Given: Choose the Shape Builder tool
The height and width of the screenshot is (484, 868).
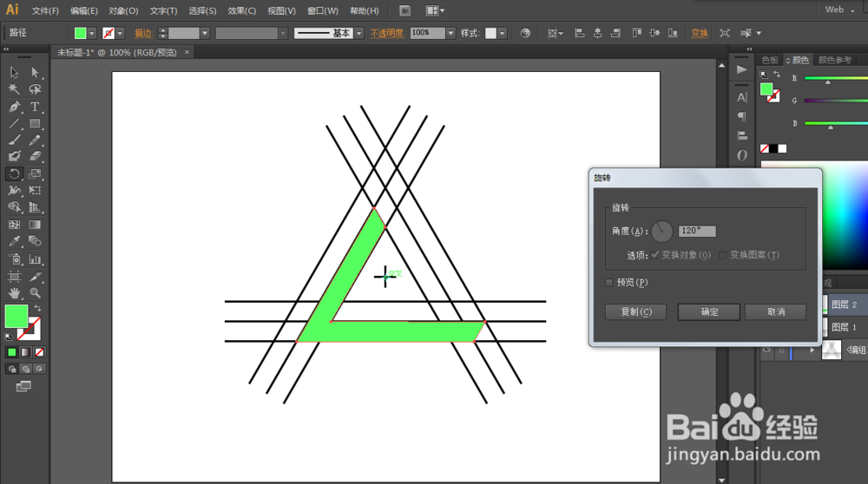Looking at the screenshot, I should 15,207.
